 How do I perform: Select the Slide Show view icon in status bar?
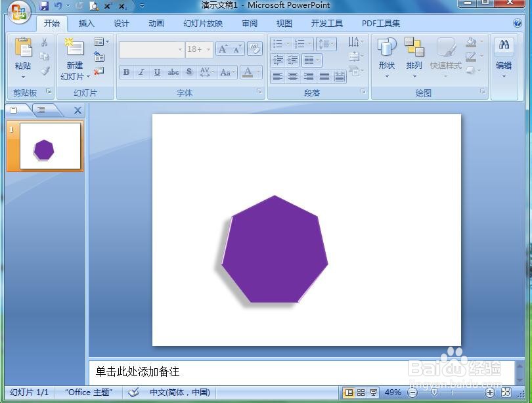[372, 392]
